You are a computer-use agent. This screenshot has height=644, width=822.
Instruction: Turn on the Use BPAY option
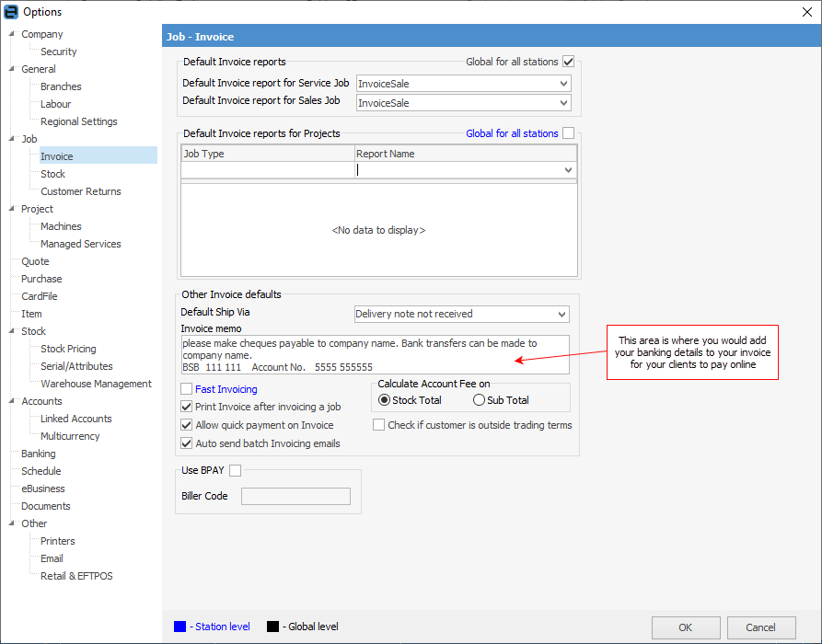[x=234, y=469]
